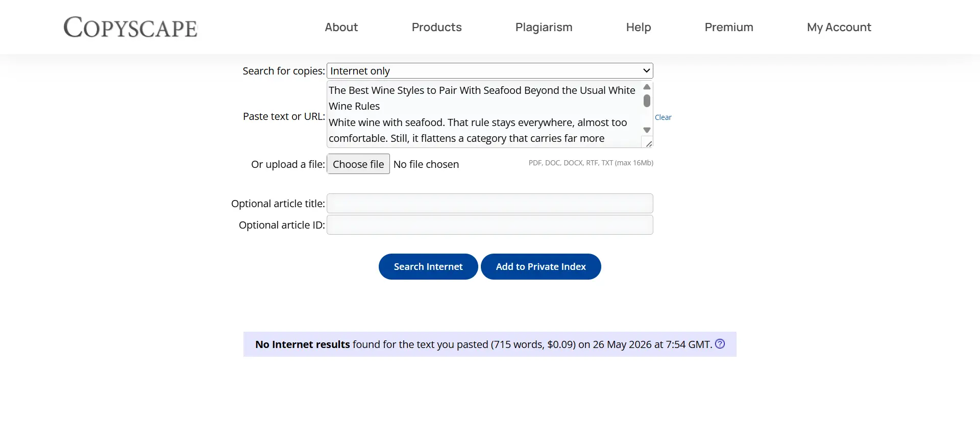The height and width of the screenshot is (422, 980).
Task: Click the 'Optional article ID:' label
Action: tap(282, 225)
